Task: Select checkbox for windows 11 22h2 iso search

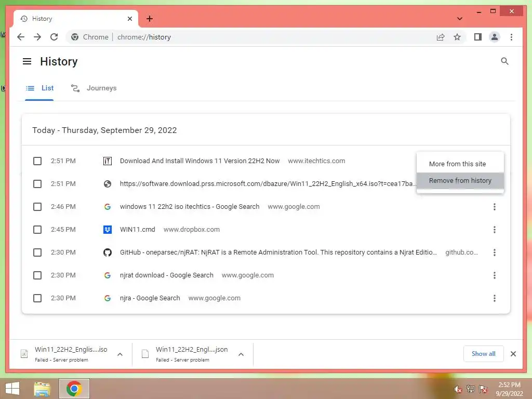Action: (x=37, y=207)
